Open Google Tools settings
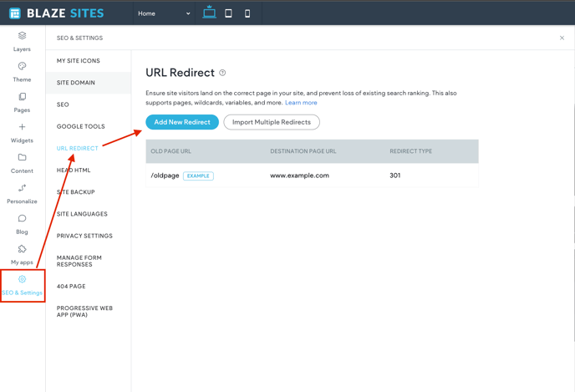 click(x=81, y=126)
